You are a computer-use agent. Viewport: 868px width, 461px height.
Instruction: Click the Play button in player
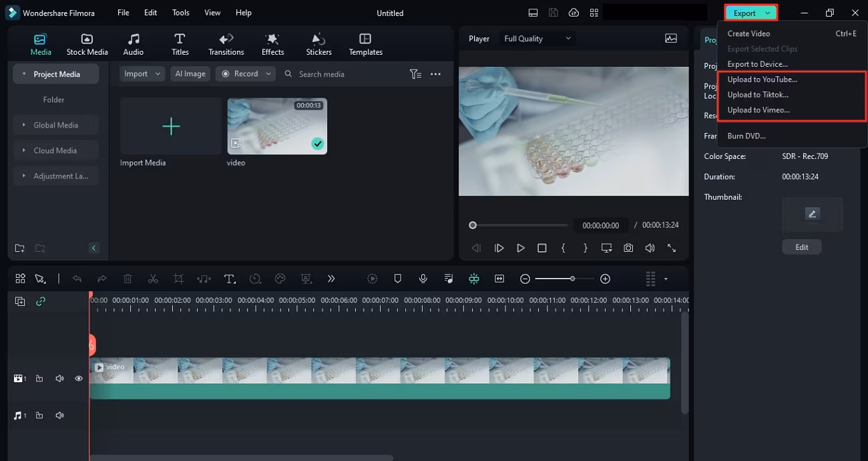(x=521, y=248)
